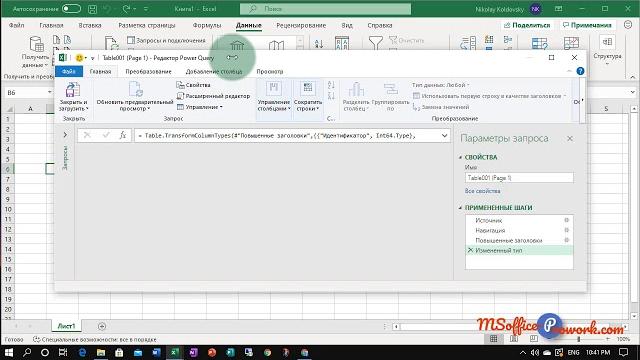The width and height of the screenshot is (640, 360).
Task: Select the Лист1 sheet tab
Action: (x=67, y=326)
